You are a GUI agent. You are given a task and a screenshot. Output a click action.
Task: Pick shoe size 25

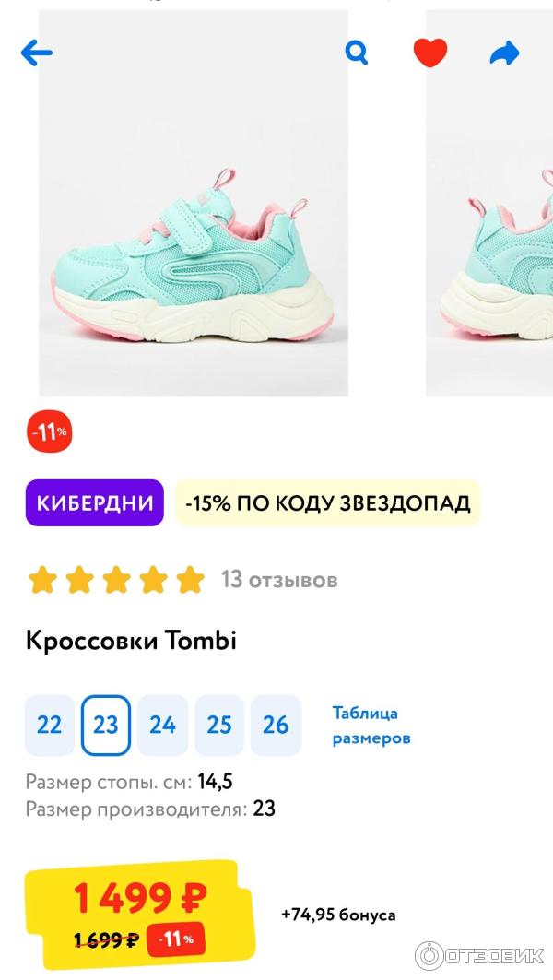click(x=219, y=725)
